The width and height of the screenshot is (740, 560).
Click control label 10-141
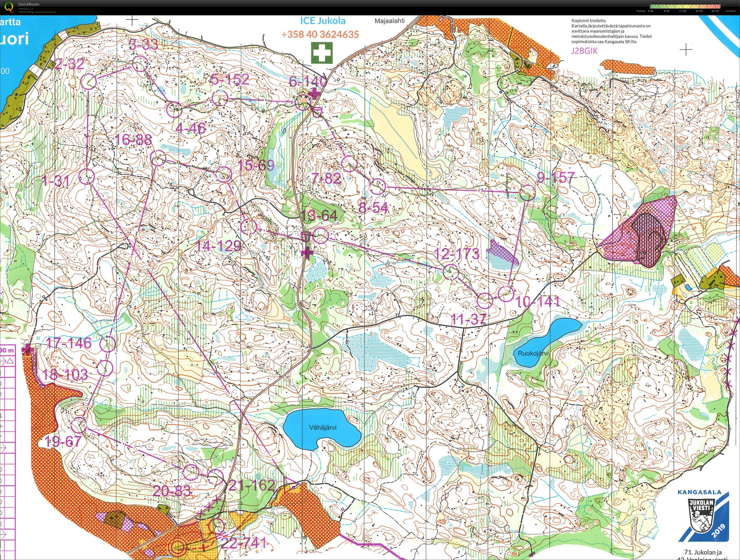click(538, 302)
